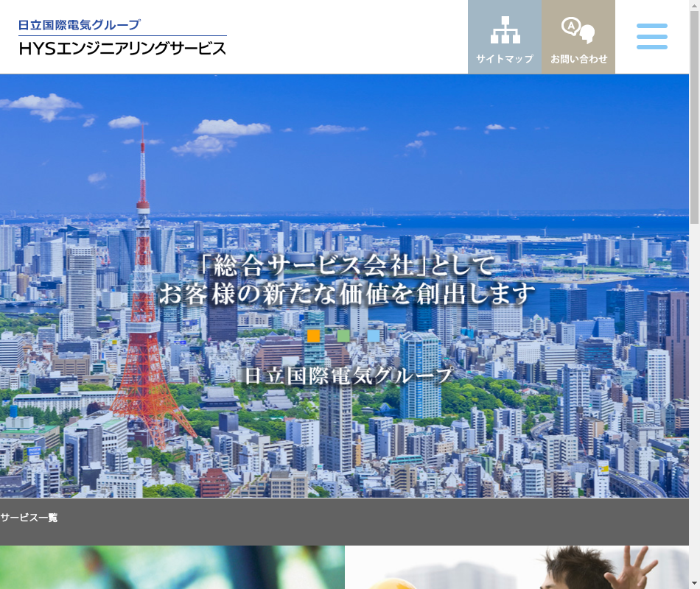Open the service thumbnail with raised hand
Viewport: 700px width, 589px height.
[516, 567]
